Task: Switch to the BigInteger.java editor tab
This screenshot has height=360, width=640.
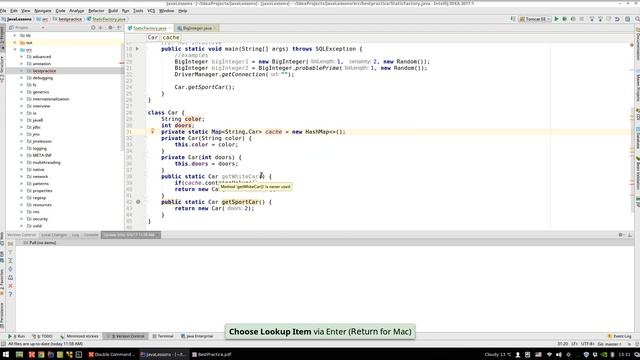Action: pos(197,28)
